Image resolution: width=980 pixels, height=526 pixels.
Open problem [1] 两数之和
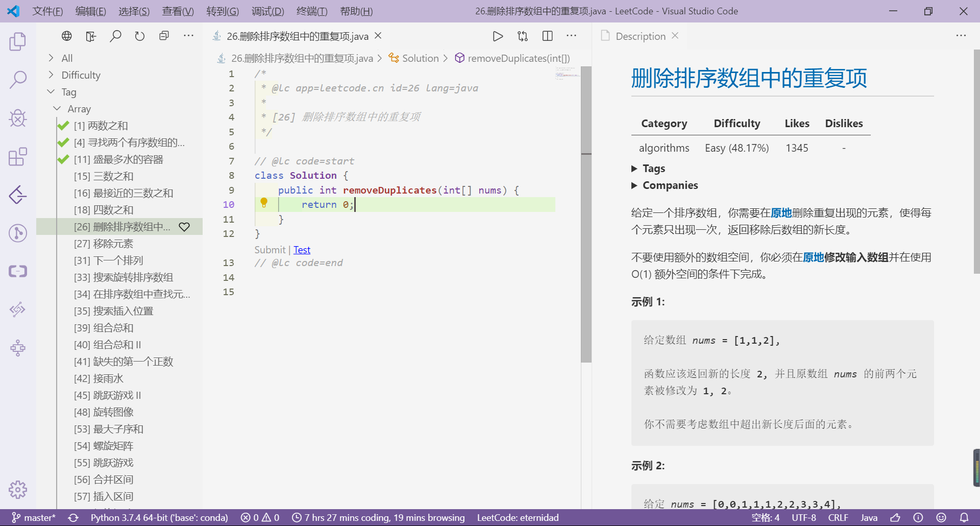[101, 126]
